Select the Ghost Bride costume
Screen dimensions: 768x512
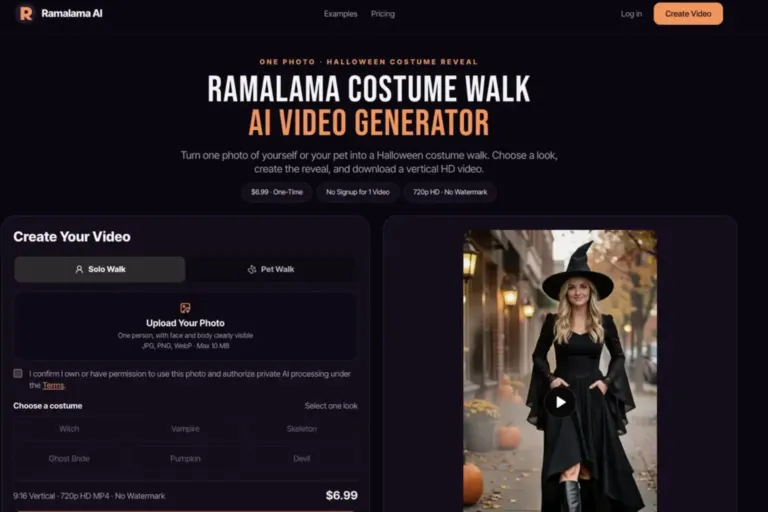point(69,459)
